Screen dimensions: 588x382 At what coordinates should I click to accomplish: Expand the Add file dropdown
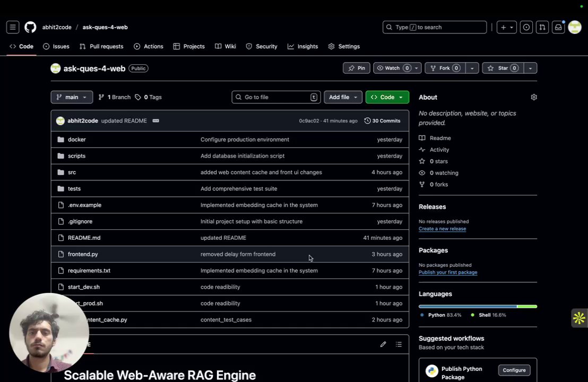pos(343,97)
